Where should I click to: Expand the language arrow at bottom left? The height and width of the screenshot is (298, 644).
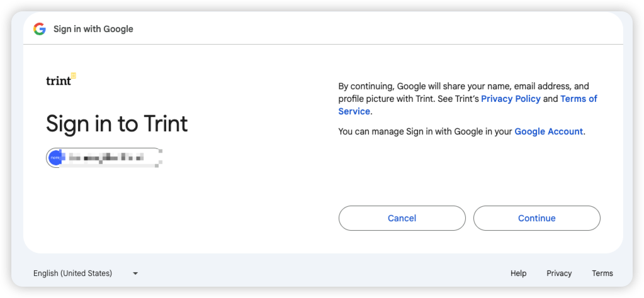click(x=135, y=273)
